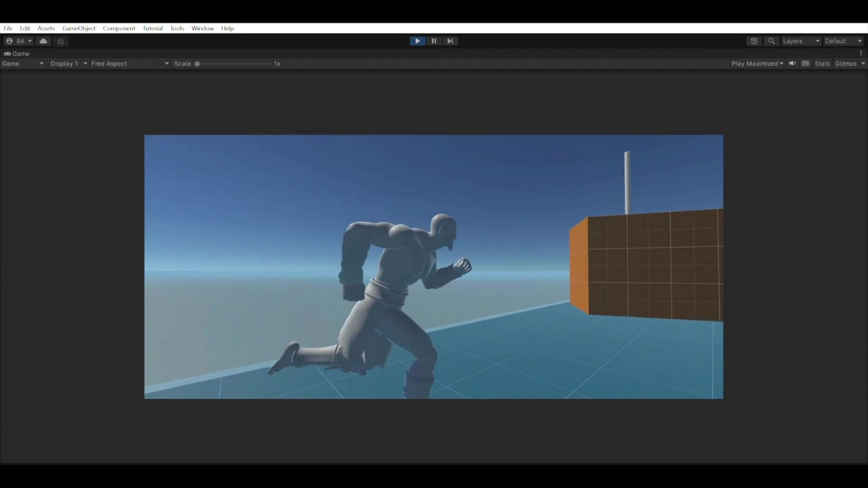Open the editor Search tool
This screenshot has height=488, width=868.
tap(771, 41)
